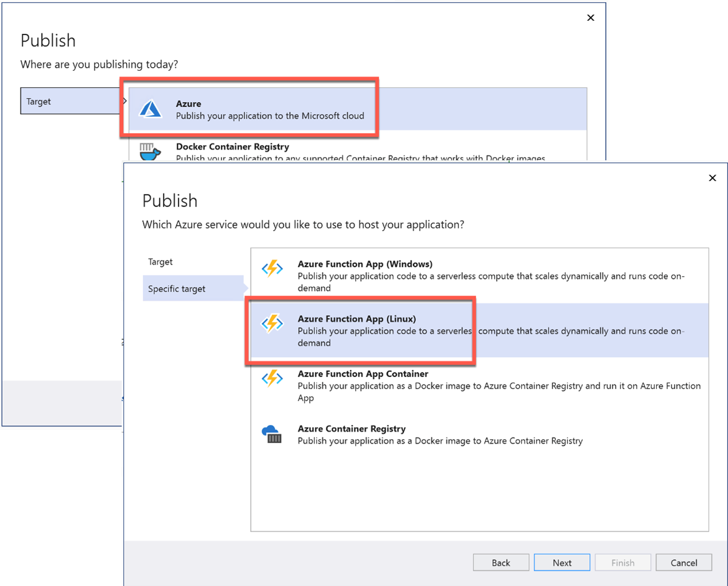Click the Azure Function App (Windows) lightning icon

272,268
